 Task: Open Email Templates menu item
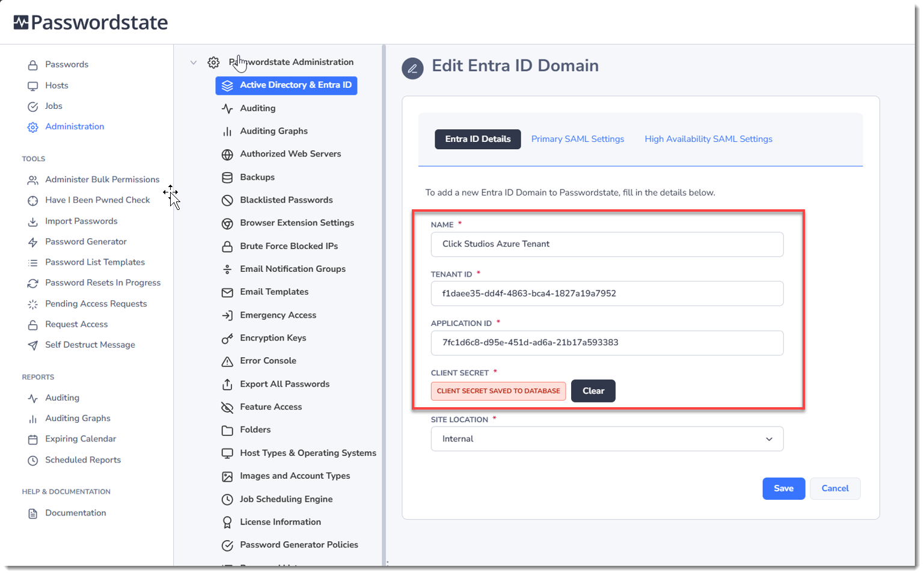click(274, 292)
